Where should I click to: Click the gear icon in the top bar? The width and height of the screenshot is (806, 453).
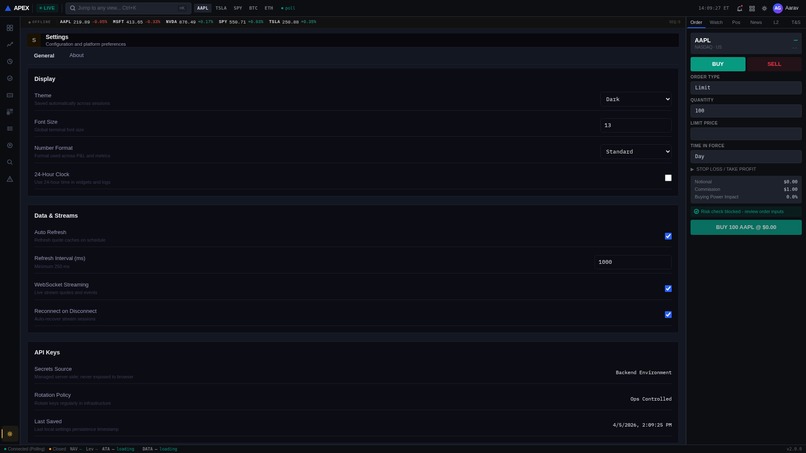pyautogui.click(x=764, y=8)
